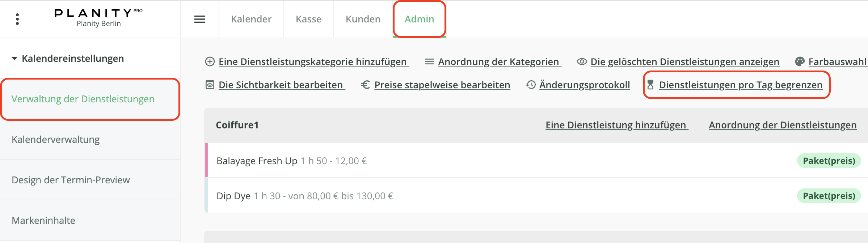Click the Paket(preis) badge on Dip Dye

pos(829,196)
